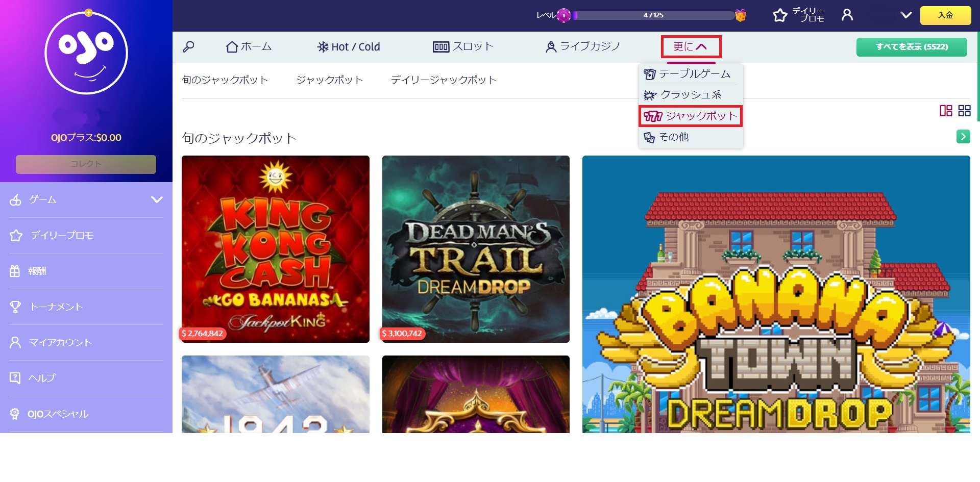This screenshot has height=482, width=980.
Task: Click the person icon beside マイアカウント
Action: (15, 342)
